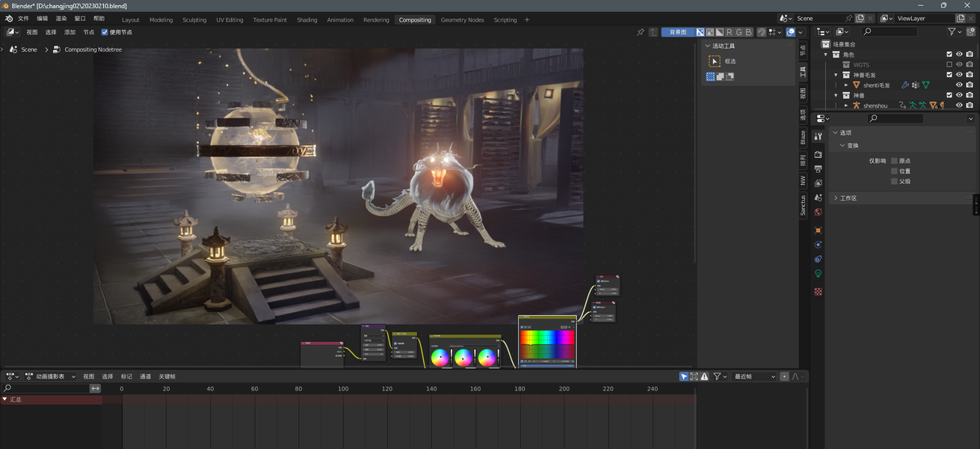The image size is (980, 449).
Task: Switch to the Geometry Nodes workspace tab
Action: click(462, 20)
